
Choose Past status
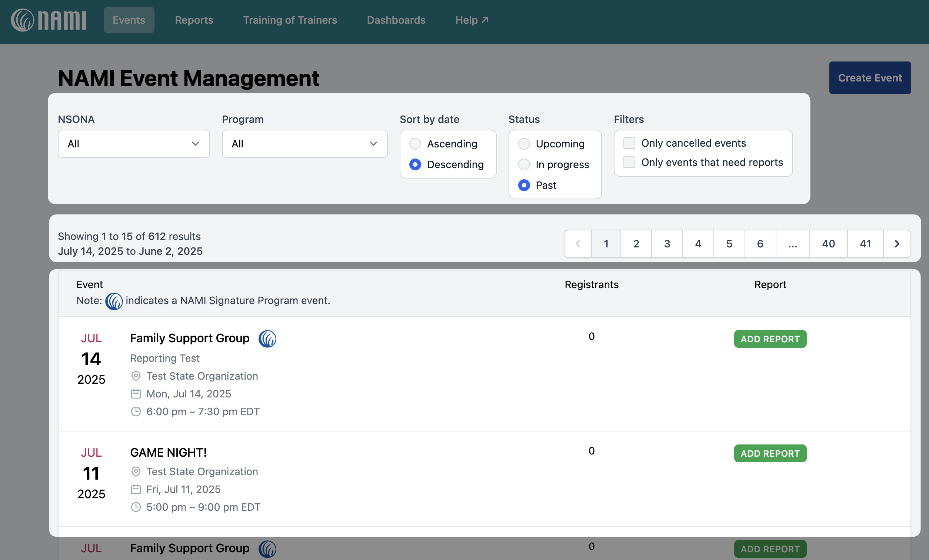pyautogui.click(x=524, y=185)
